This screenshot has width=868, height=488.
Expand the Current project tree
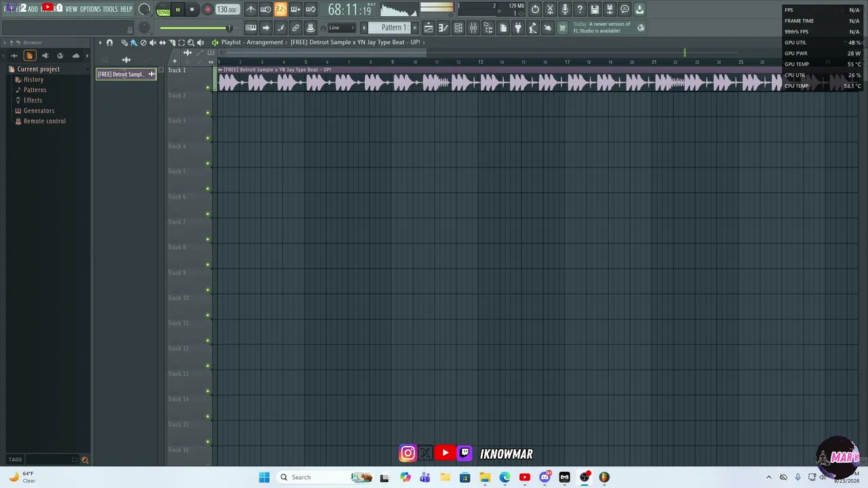tap(38, 69)
